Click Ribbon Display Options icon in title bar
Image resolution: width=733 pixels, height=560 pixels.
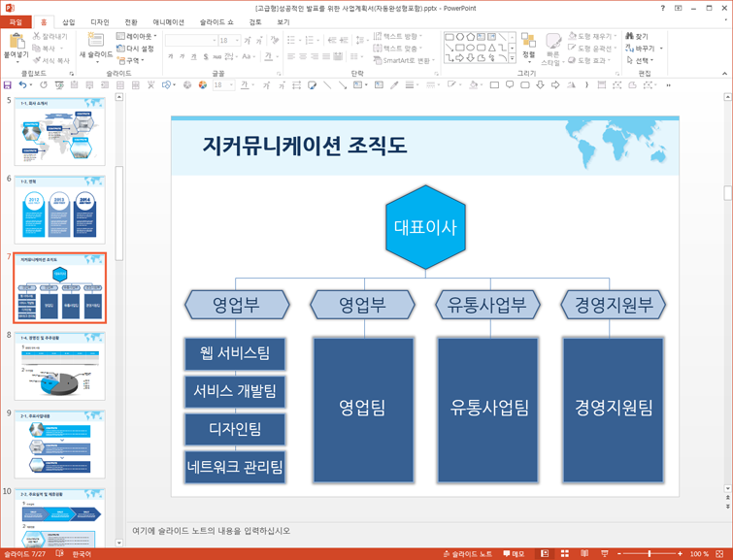(x=679, y=8)
